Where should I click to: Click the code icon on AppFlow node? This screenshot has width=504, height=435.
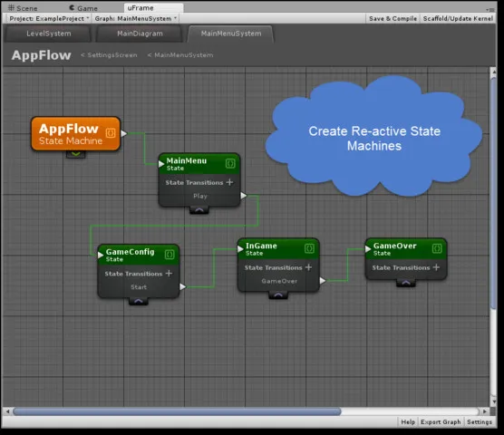(111, 132)
